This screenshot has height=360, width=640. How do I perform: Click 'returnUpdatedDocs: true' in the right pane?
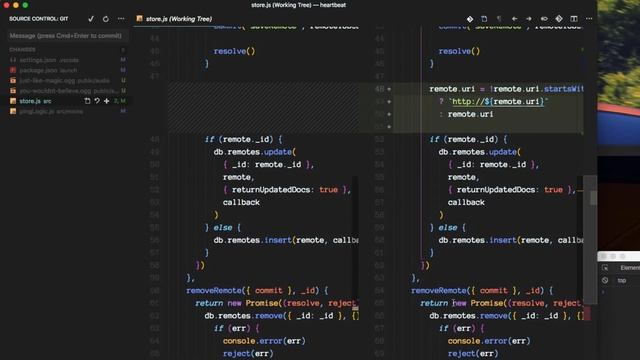coord(510,190)
